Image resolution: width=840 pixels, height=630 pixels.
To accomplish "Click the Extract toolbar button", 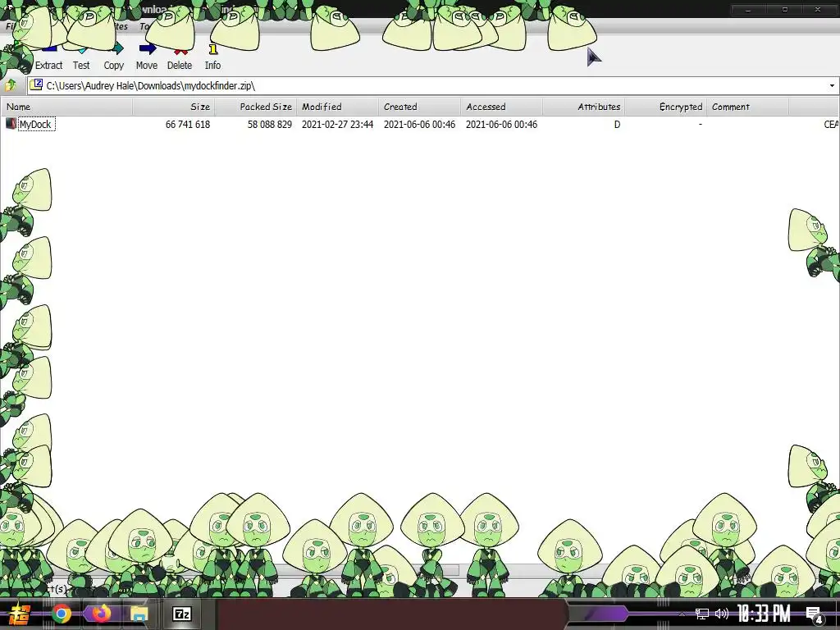I will tap(48, 58).
